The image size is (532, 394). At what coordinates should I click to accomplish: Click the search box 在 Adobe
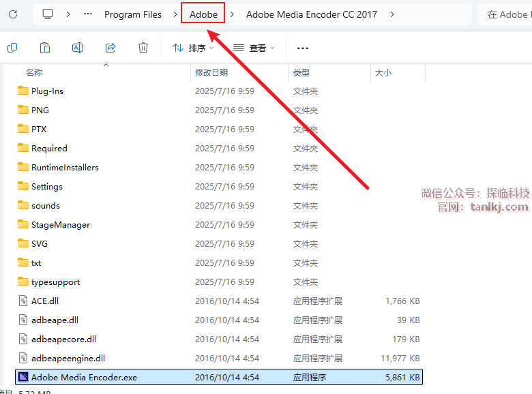point(505,14)
